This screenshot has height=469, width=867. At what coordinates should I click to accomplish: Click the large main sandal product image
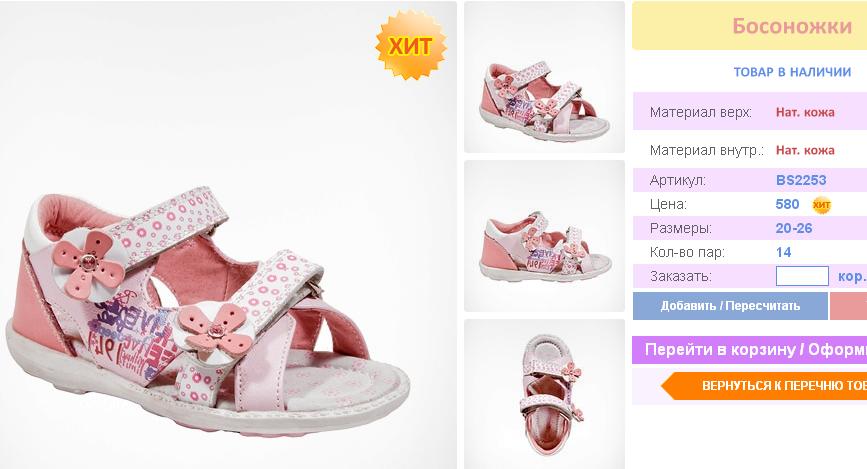tap(228, 235)
